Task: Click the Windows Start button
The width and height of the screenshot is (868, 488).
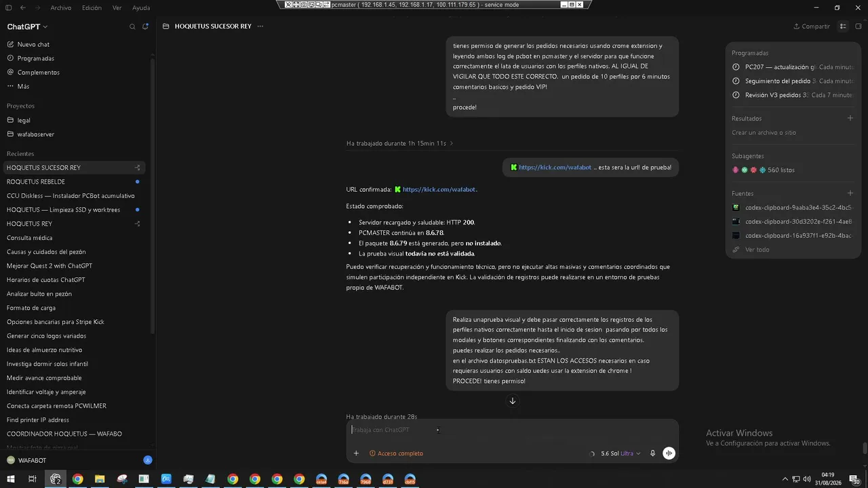Action: click(x=10, y=479)
